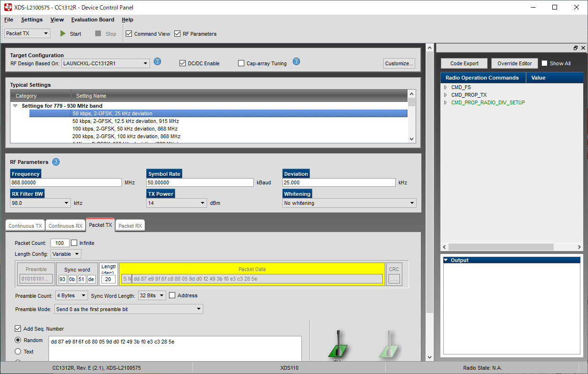Click the CRC button in packet view
Image resolution: width=588 pixels, height=374 pixels.
394,279
